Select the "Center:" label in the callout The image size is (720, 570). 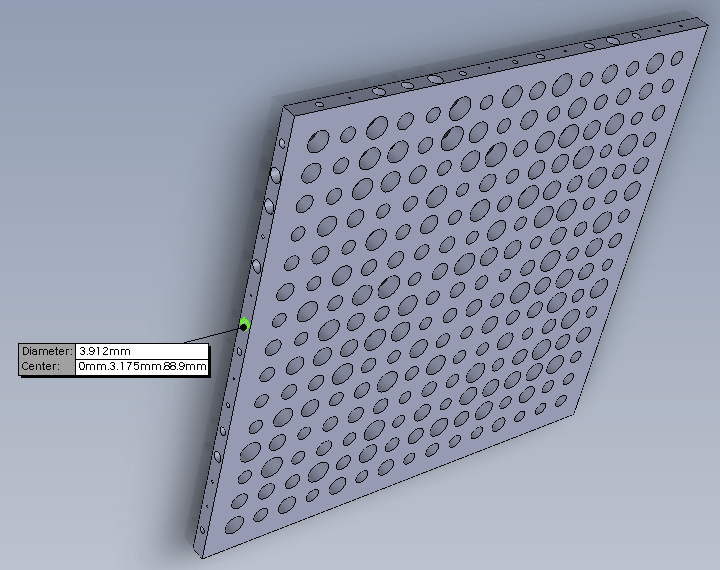click(x=40, y=367)
